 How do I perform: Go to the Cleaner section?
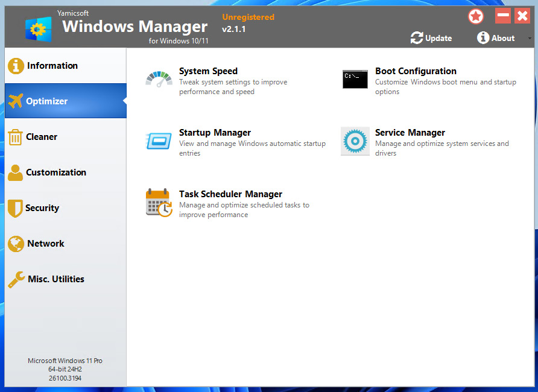point(66,137)
